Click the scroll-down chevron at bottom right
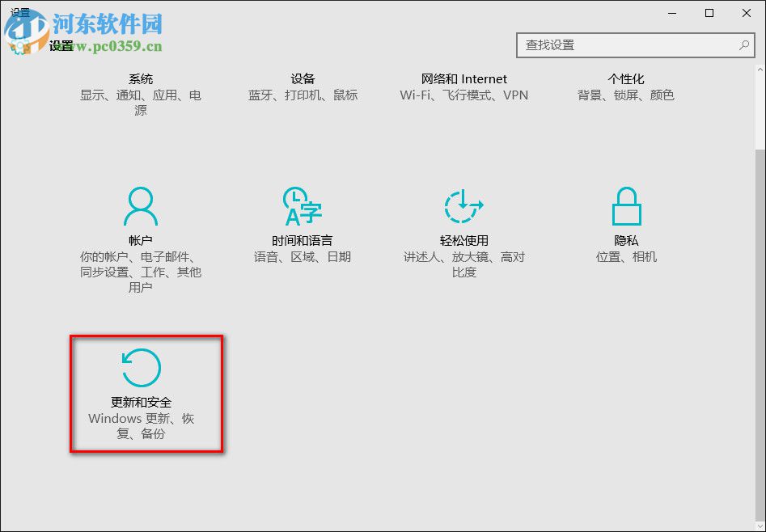This screenshot has width=766, height=532. (x=759, y=524)
